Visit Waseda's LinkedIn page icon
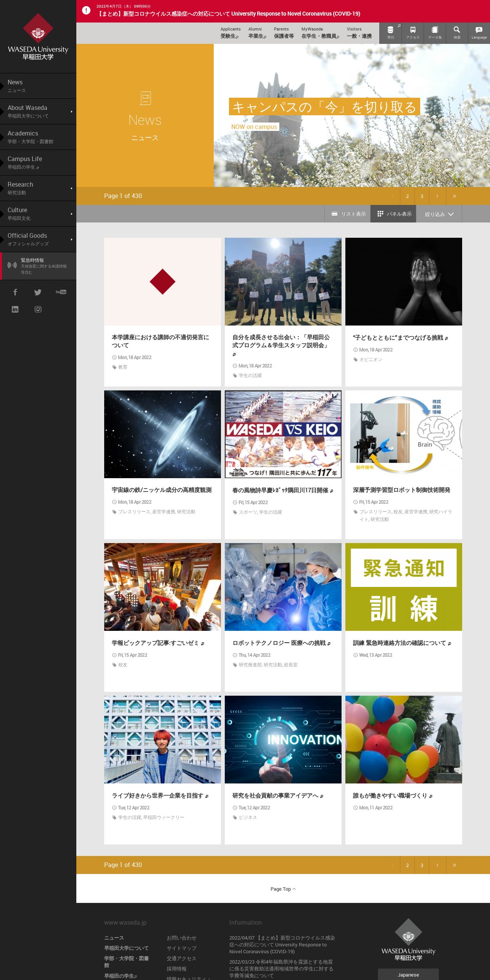The width and height of the screenshot is (490, 980). (15, 309)
